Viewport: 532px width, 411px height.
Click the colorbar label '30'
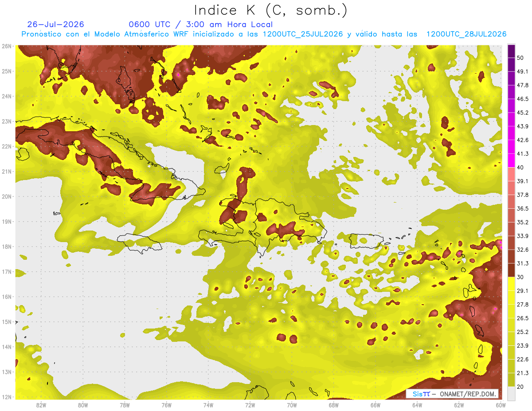point(520,277)
